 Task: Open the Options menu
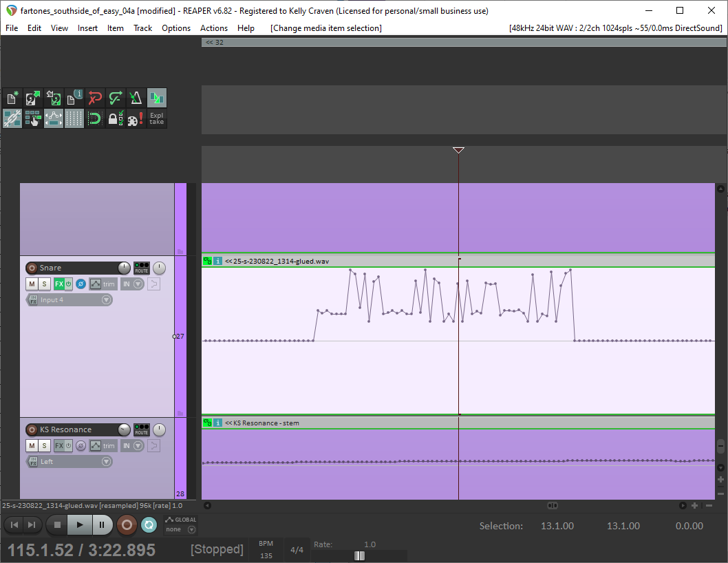tap(176, 28)
